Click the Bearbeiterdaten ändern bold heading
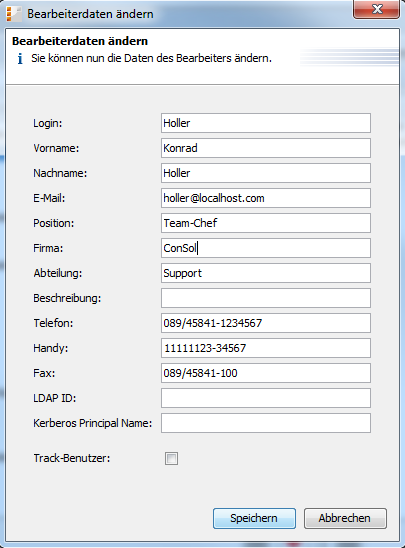This screenshot has width=405, height=548. (x=80, y=41)
